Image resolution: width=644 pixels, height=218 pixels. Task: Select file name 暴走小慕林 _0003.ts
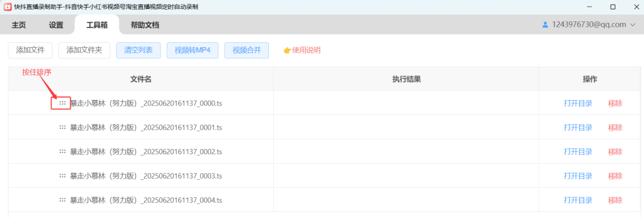[x=146, y=176]
